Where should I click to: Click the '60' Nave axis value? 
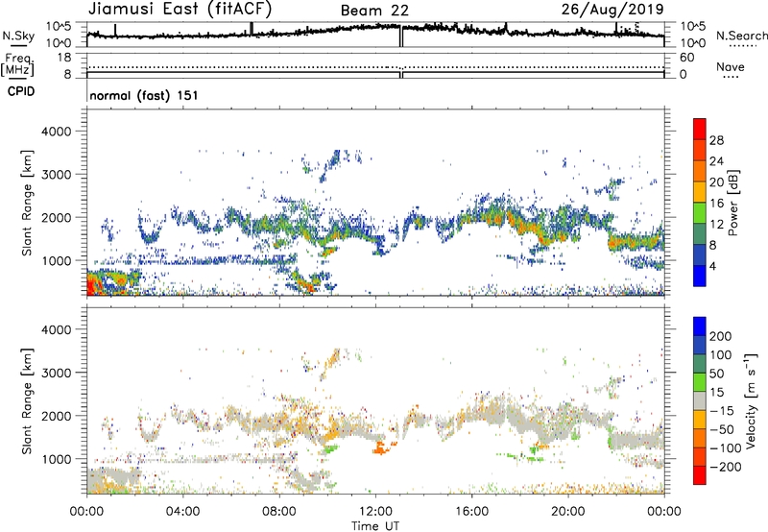click(686, 58)
